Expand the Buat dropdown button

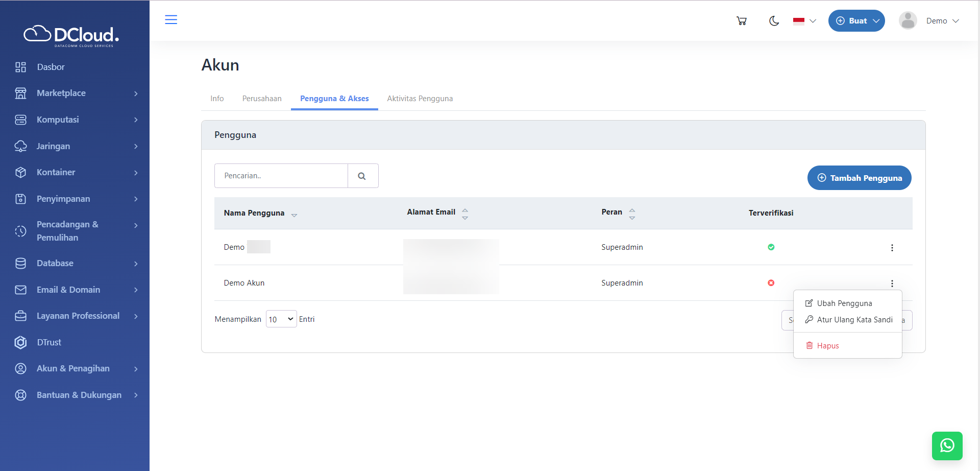856,21
